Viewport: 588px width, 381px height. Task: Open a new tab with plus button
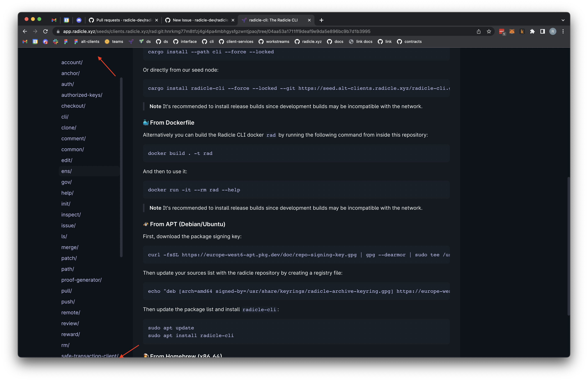[321, 20]
